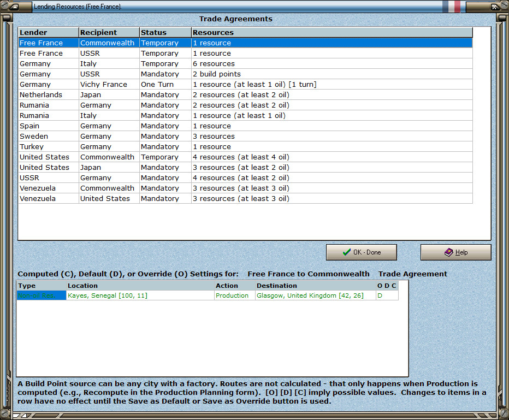Select the USSR to Germany agreement
Image resolution: width=509 pixels, height=420 pixels.
point(245,178)
